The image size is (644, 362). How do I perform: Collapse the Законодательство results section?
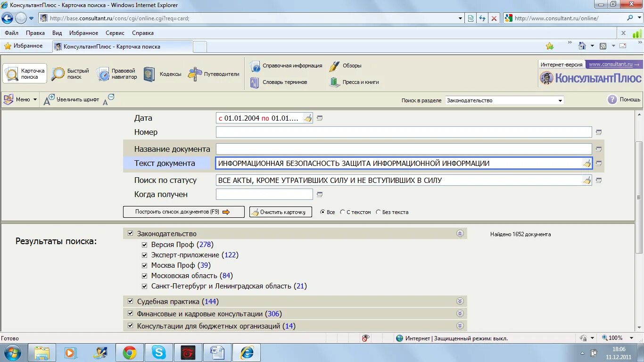pos(460,233)
